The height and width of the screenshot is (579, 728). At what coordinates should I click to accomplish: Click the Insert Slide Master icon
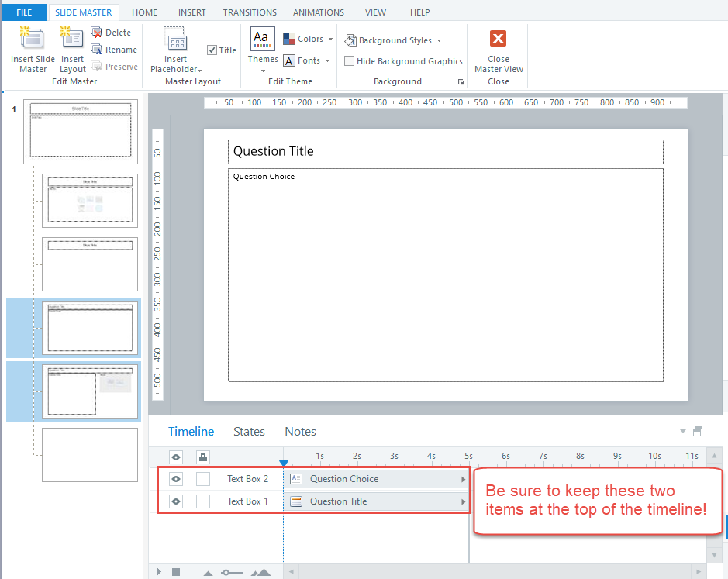[33, 39]
